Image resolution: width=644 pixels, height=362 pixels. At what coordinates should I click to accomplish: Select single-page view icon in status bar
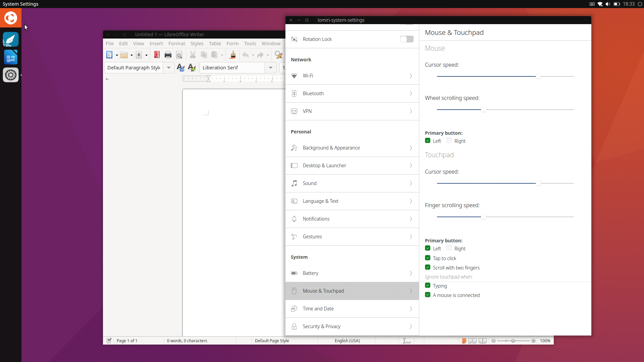pyautogui.click(x=464, y=341)
